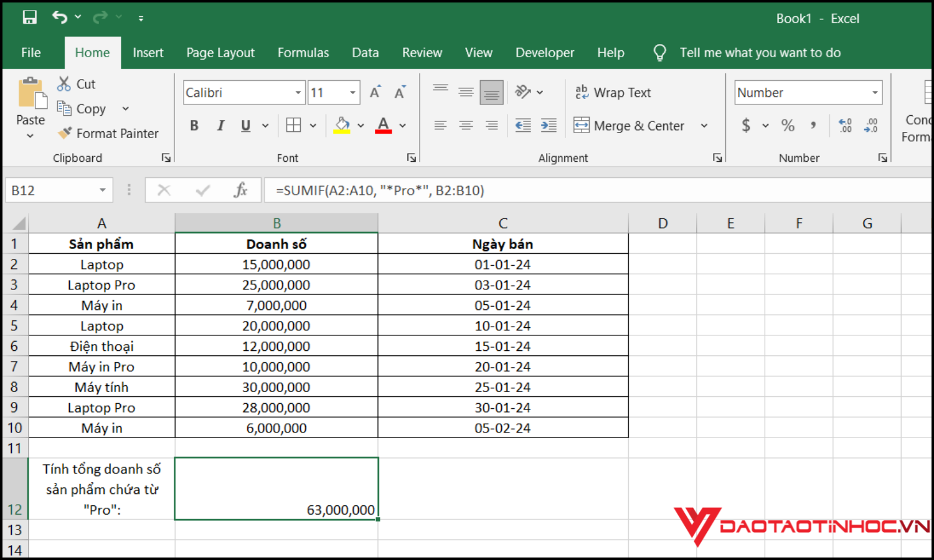934x560 pixels.
Task: Open the Name Box dropdown arrow
Action: click(103, 190)
